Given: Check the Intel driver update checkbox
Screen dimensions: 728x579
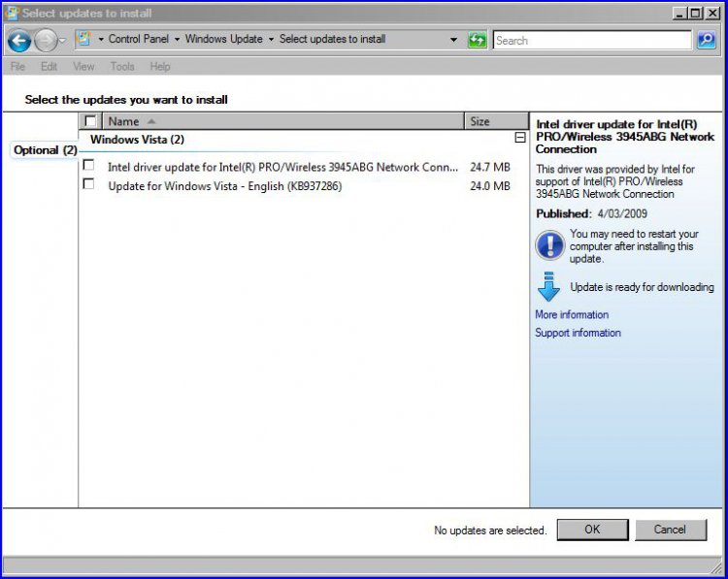Looking at the screenshot, I should (88, 165).
